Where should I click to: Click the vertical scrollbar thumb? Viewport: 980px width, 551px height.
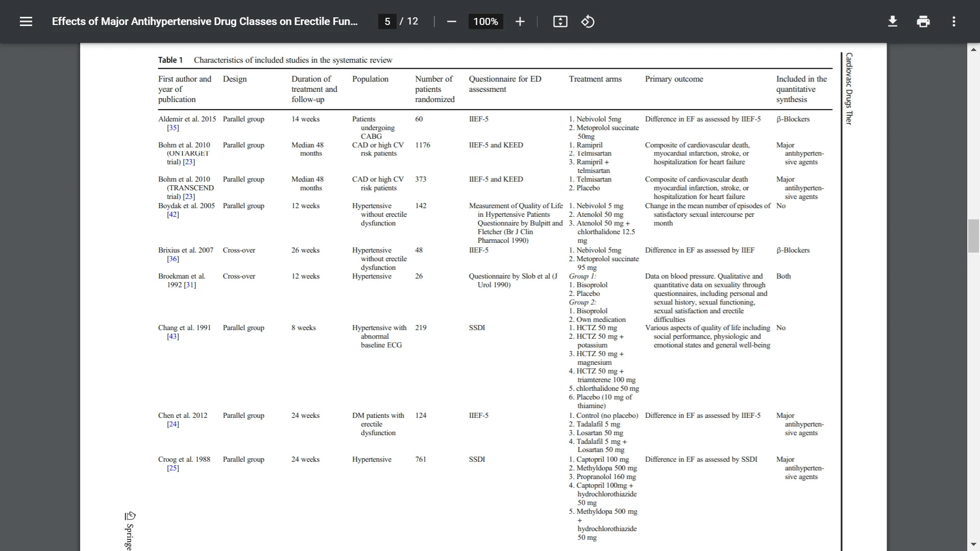973,236
